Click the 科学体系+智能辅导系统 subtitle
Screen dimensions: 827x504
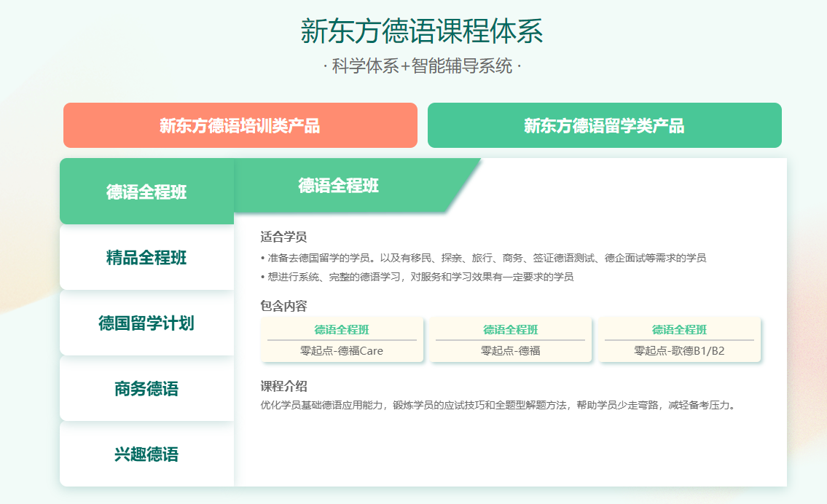click(422, 67)
